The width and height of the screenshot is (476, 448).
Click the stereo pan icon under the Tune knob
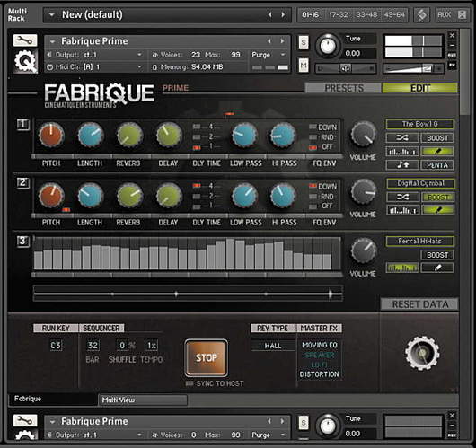(345, 68)
